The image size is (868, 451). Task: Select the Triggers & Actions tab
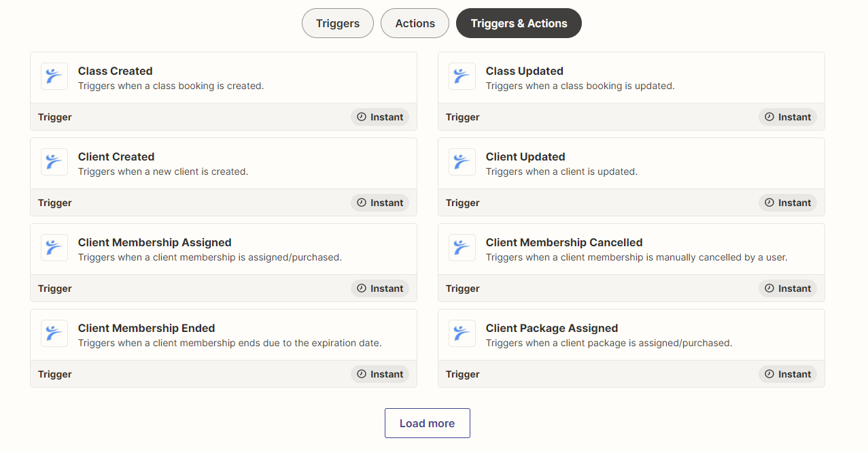tap(518, 22)
